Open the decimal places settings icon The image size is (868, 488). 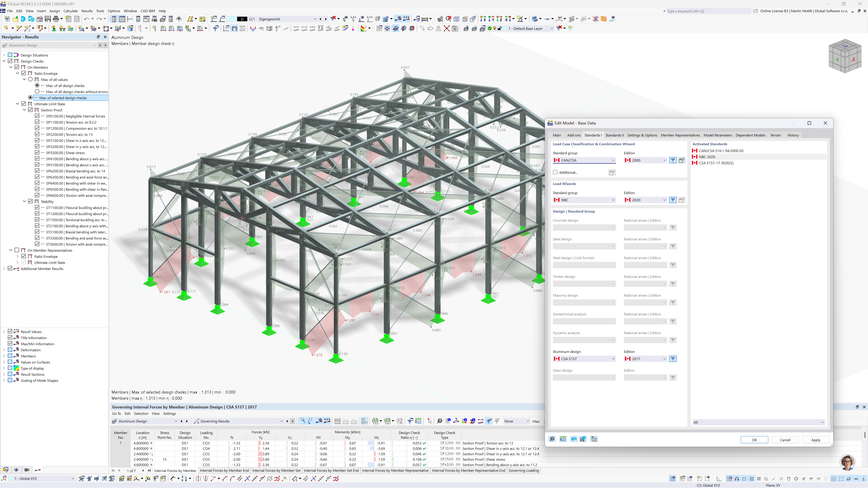click(563, 439)
